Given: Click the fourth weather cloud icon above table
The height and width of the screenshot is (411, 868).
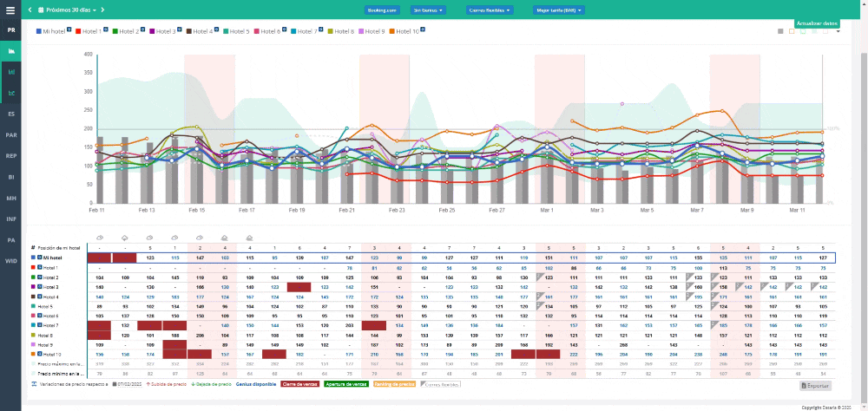Looking at the screenshot, I should pos(175,238).
